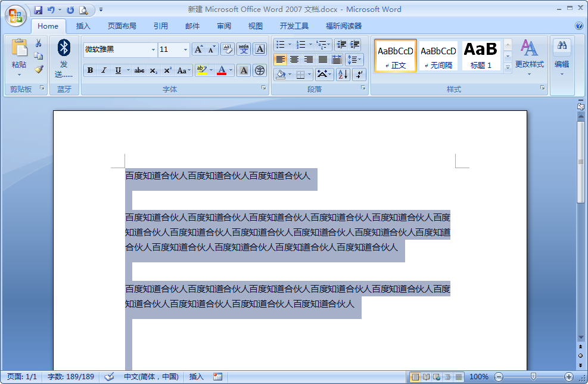
Task: Apply character shading to text
Action: [244, 70]
